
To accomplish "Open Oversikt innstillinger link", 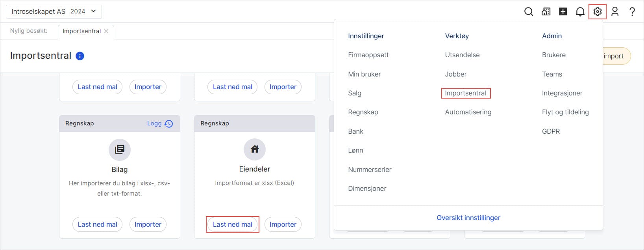I will pos(468,217).
